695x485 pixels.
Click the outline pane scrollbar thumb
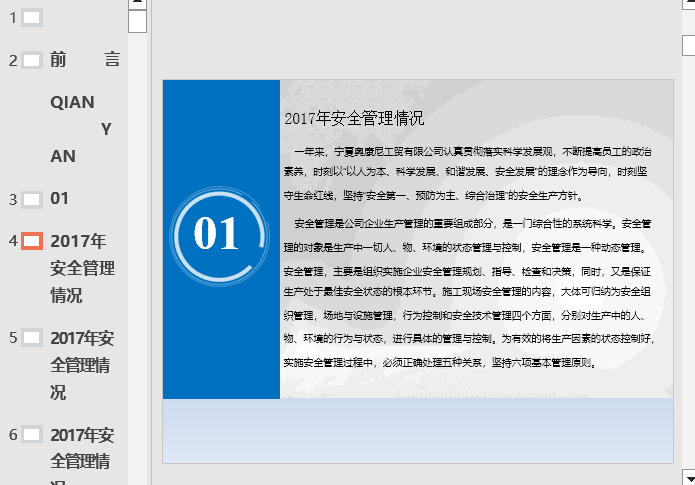pos(137,21)
